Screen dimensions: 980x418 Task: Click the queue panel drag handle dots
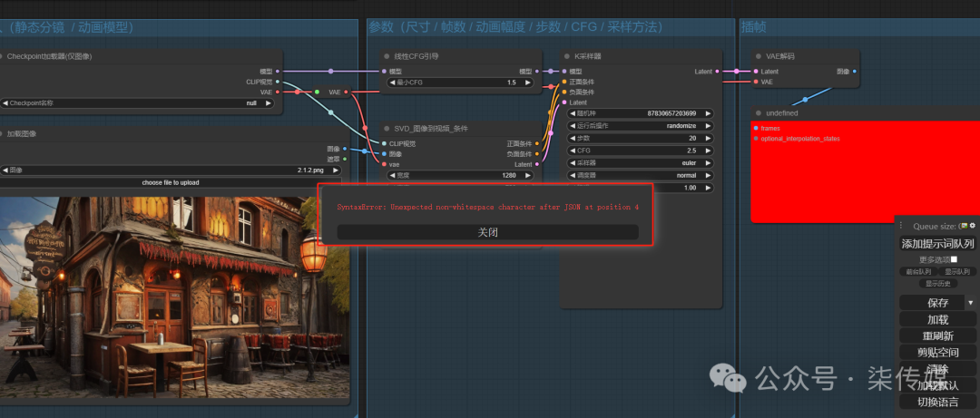click(x=901, y=226)
